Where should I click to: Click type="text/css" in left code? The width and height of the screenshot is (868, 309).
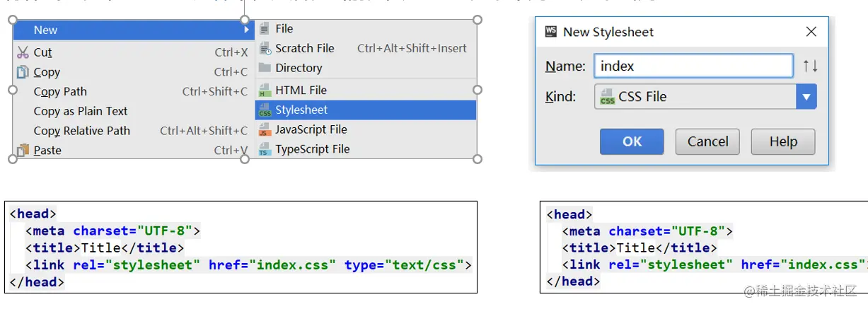tap(403, 265)
